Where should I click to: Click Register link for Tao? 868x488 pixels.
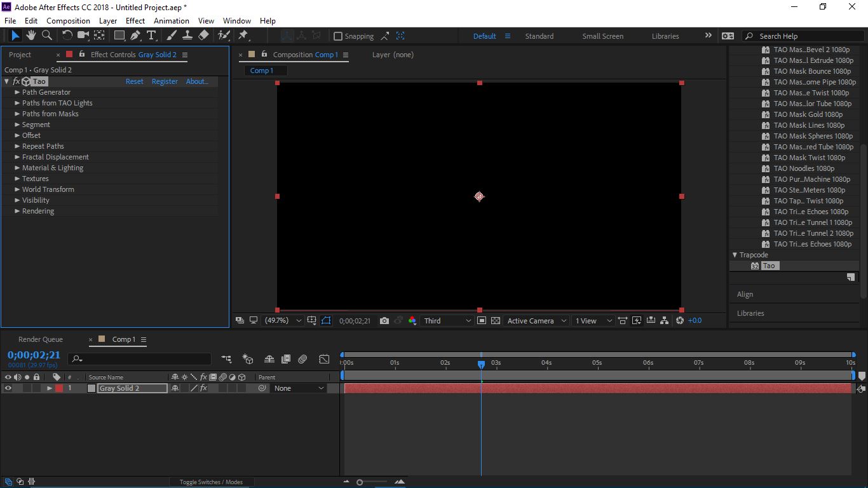(165, 81)
